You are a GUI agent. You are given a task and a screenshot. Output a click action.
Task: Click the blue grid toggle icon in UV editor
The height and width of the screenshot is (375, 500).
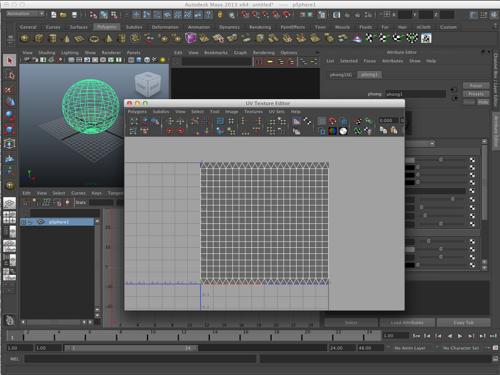220,121
